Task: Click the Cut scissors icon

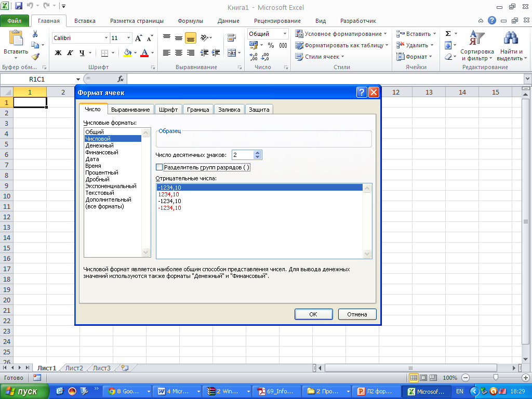Action: tap(35, 34)
